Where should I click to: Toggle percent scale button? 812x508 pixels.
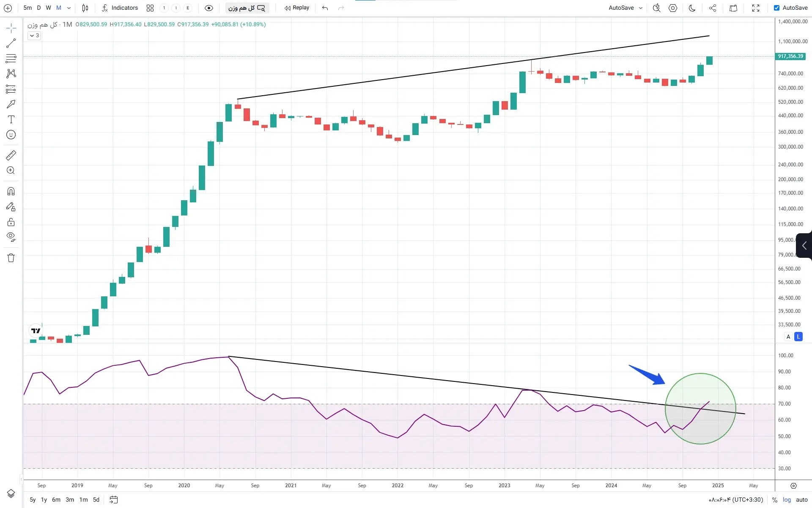pyautogui.click(x=774, y=500)
